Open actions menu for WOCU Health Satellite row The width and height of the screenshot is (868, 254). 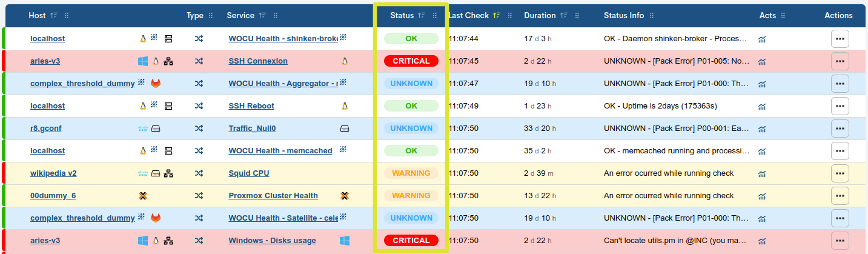pyautogui.click(x=840, y=218)
